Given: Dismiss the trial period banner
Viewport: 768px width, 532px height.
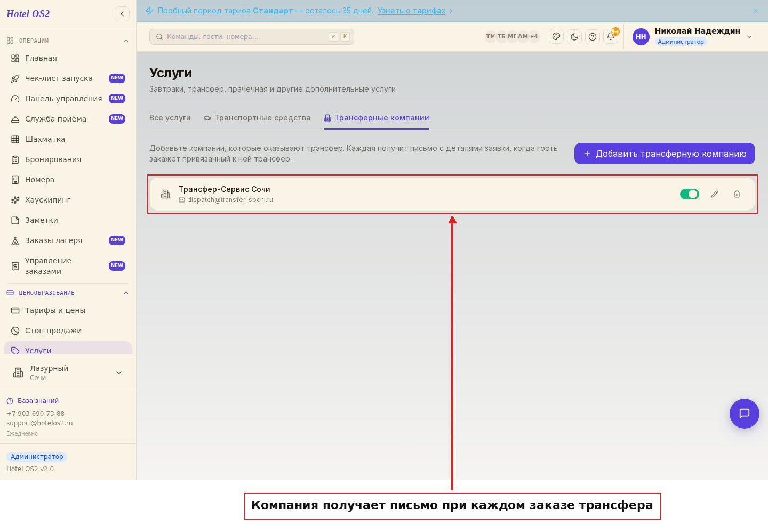Looking at the screenshot, I should pyautogui.click(x=756, y=11).
